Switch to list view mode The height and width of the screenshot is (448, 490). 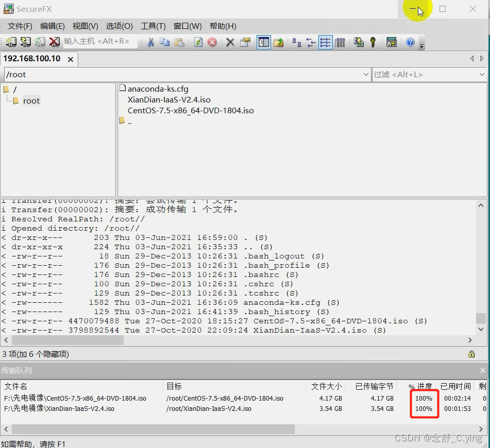click(325, 42)
